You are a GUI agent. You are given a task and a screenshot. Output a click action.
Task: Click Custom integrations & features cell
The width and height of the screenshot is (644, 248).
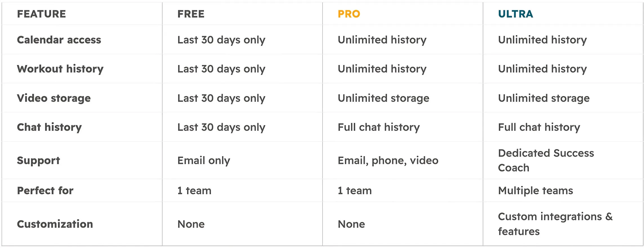pyautogui.click(x=555, y=224)
